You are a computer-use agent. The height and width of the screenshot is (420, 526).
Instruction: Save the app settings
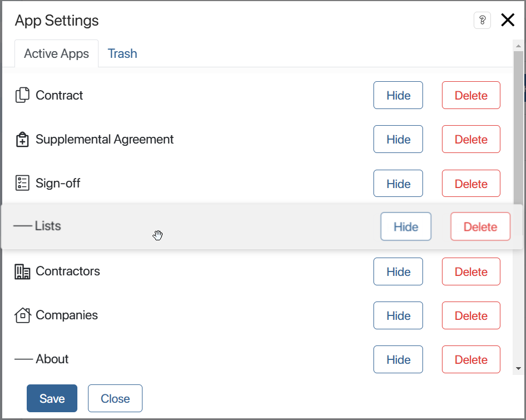tap(52, 398)
